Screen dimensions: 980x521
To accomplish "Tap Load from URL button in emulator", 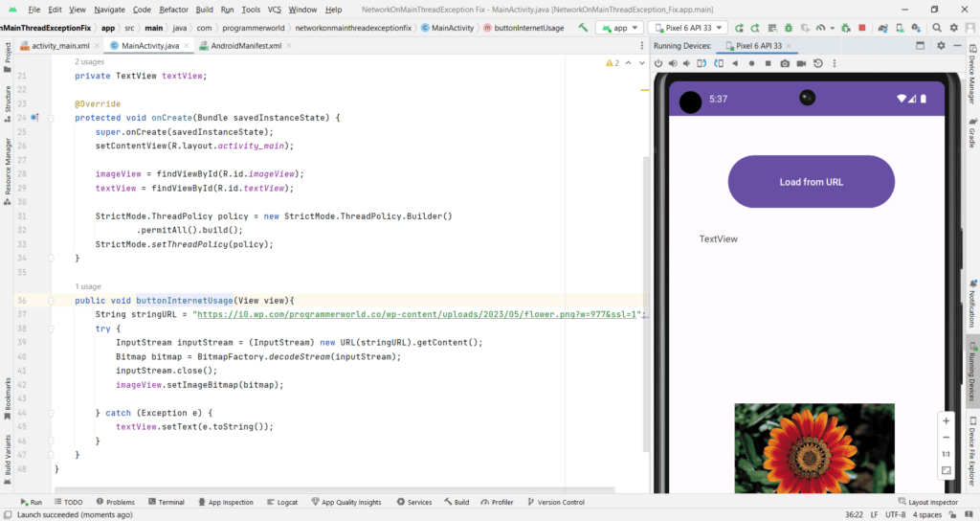I will tap(812, 182).
